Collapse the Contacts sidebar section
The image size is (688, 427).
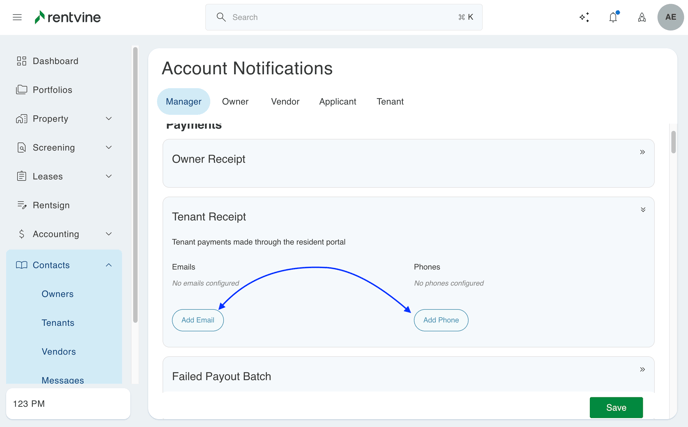pos(109,265)
